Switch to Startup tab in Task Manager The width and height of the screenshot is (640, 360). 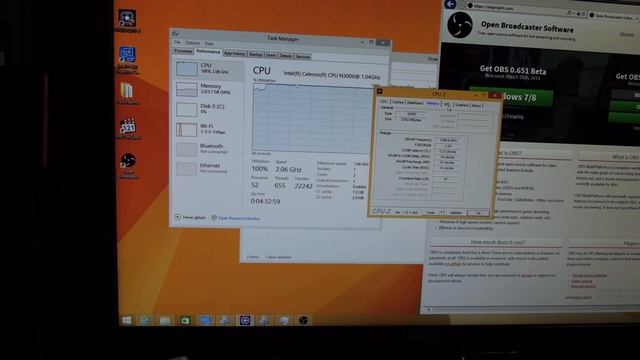256,54
